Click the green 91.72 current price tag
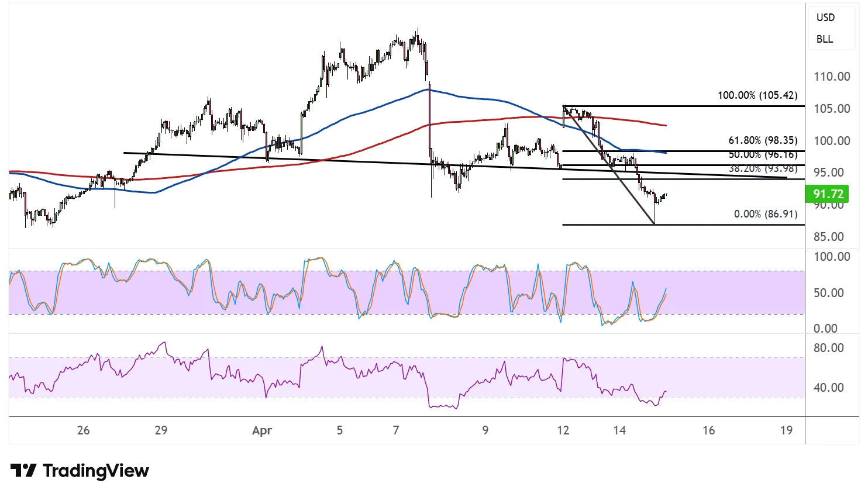 (828, 194)
